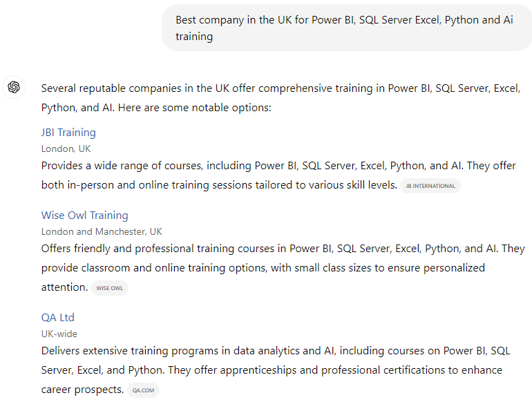
Task: Click the JB INTERNATIONAL source citation chip
Action: pos(430,186)
